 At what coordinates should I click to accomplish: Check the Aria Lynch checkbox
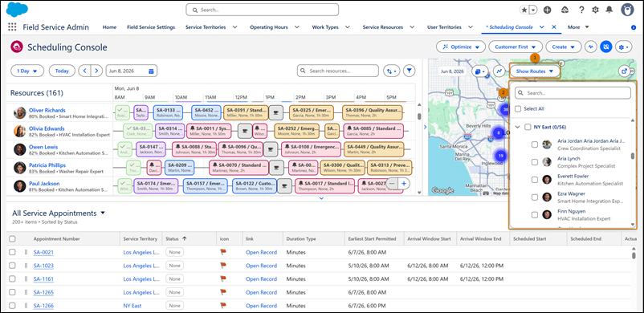[534, 162]
